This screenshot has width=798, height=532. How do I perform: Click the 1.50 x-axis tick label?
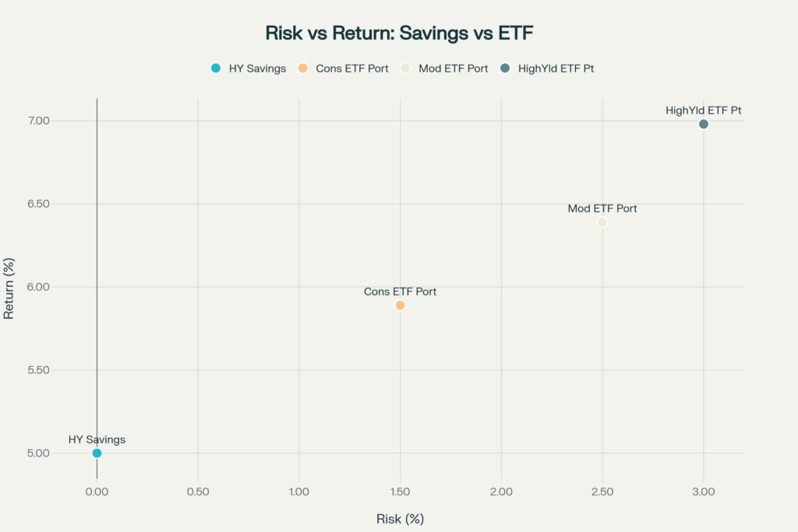coord(400,491)
